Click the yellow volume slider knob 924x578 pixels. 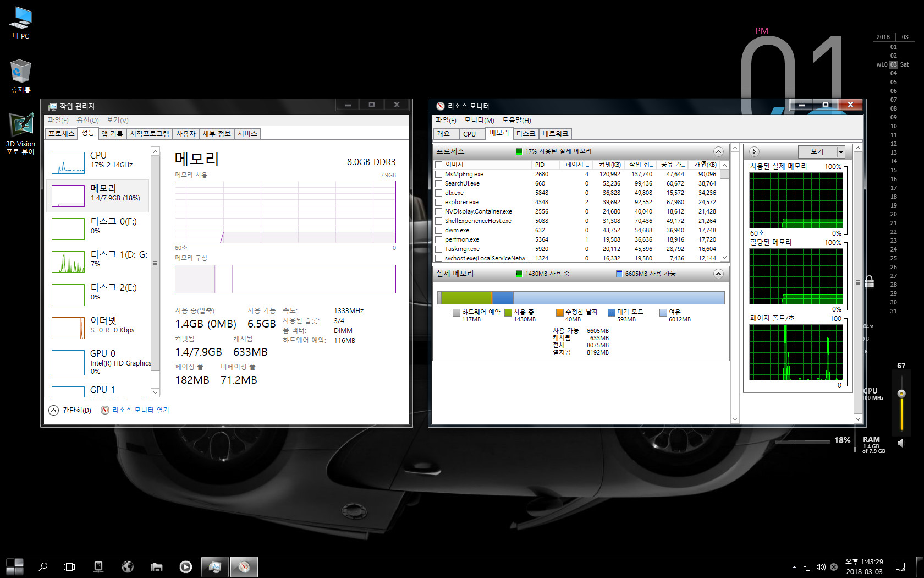point(901,394)
